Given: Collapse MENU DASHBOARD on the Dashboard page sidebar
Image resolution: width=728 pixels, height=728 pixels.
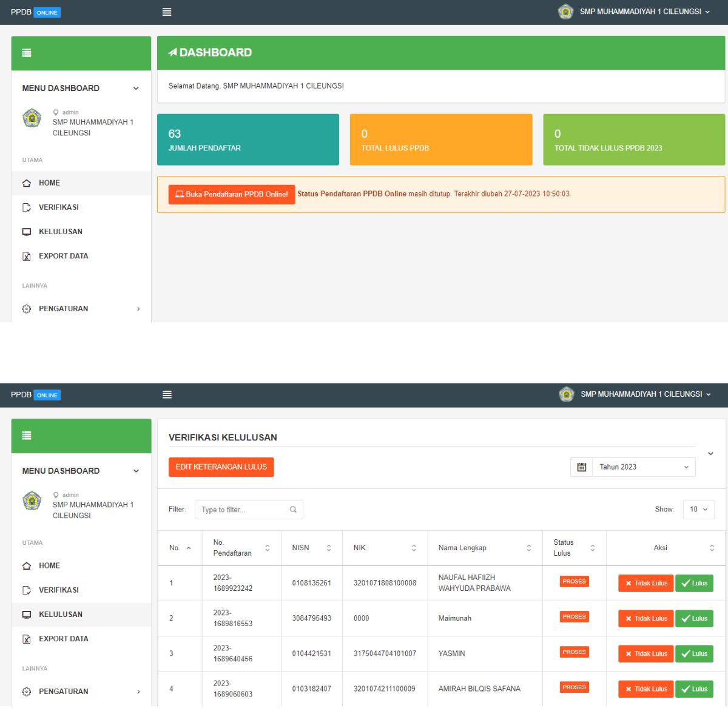Looking at the screenshot, I should pyautogui.click(x=136, y=89).
